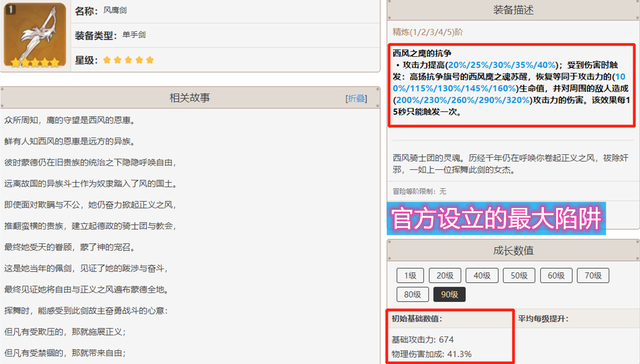Click the story line starting with 最终她受天的眷顾
The image size is (640, 364).
[70, 247]
